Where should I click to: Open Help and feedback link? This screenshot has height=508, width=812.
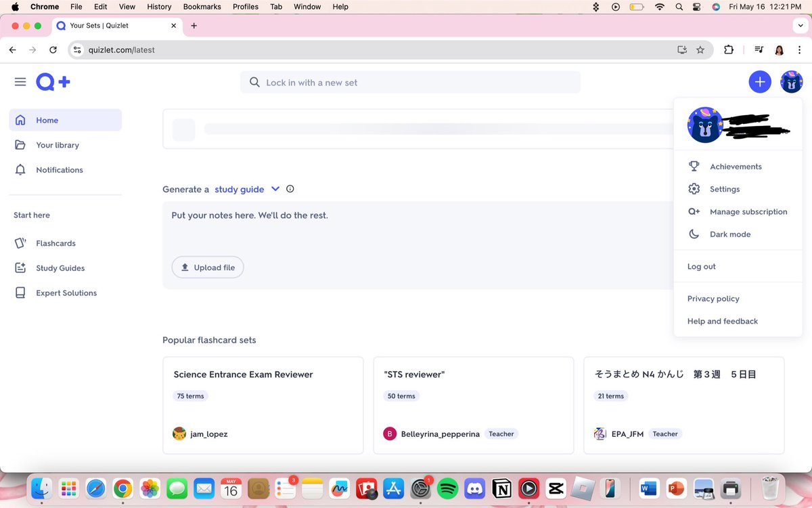pos(723,321)
